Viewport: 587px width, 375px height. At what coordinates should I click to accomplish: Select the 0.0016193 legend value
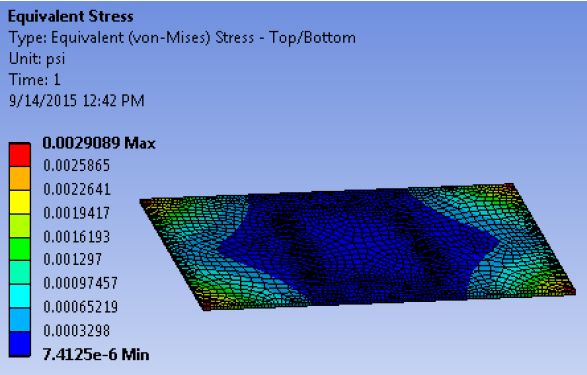pos(77,237)
